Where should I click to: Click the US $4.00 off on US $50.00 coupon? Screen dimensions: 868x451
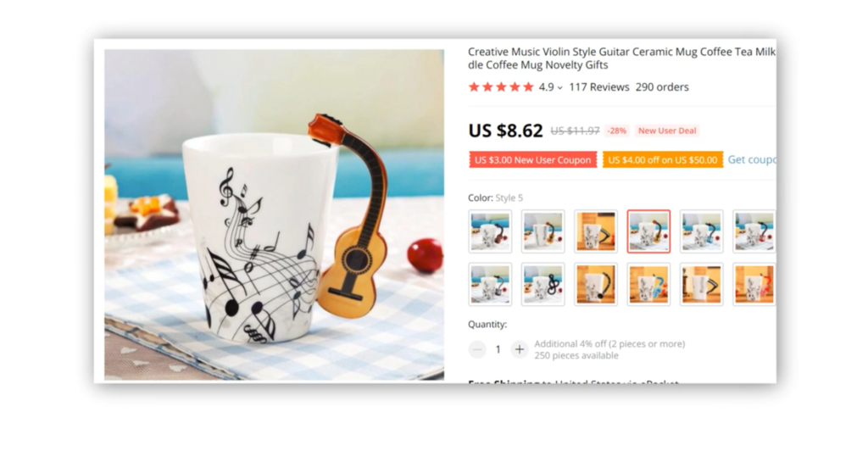[x=663, y=160]
